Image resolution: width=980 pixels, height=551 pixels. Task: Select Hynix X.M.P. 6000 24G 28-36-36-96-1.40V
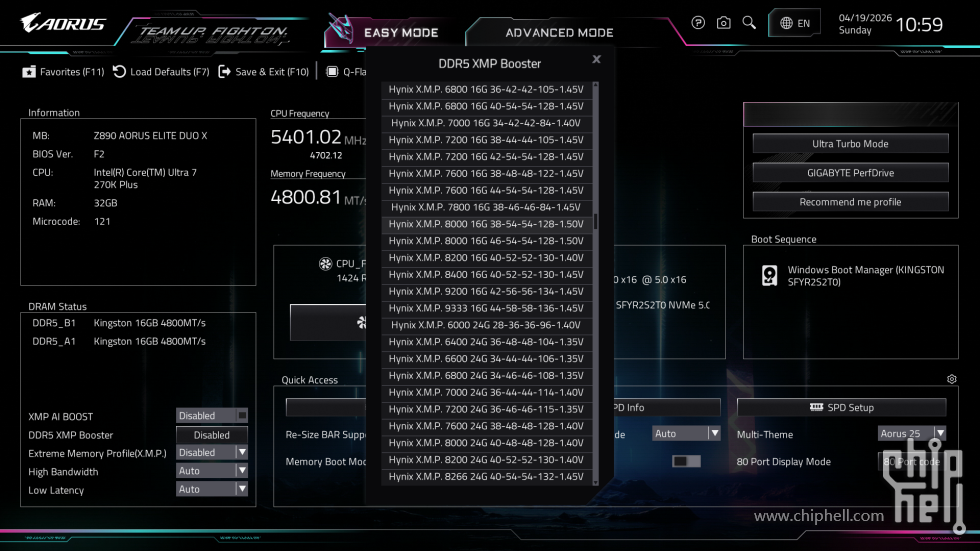(x=486, y=325)
